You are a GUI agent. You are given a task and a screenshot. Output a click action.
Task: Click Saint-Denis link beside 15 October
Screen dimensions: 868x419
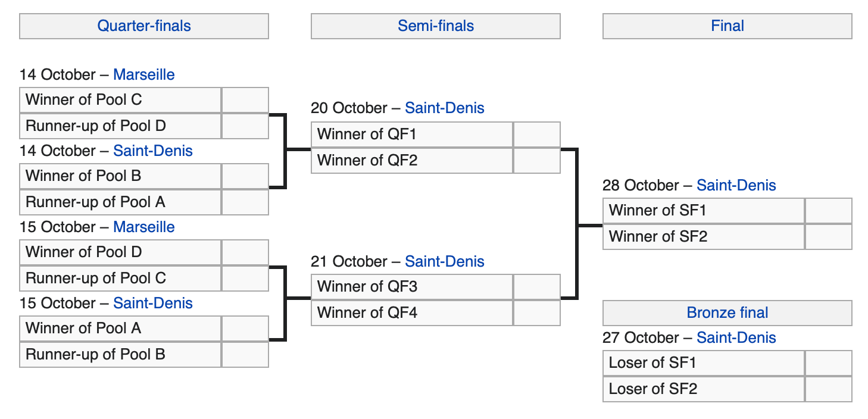click(153, 304)
